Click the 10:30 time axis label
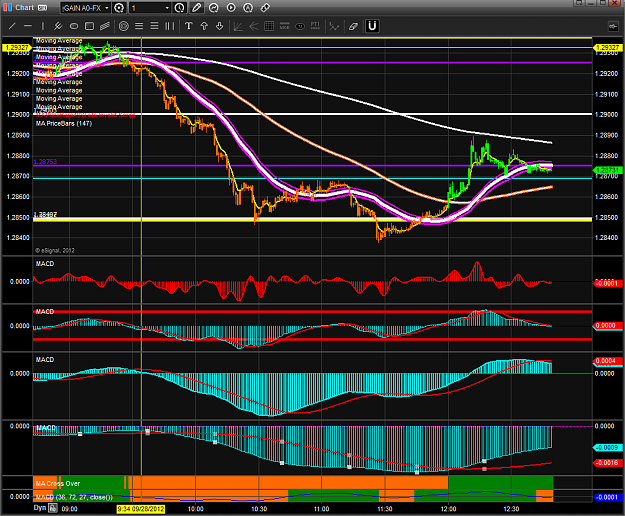Image resolution: width=625 pixels, height=516 pixels. 259,509
